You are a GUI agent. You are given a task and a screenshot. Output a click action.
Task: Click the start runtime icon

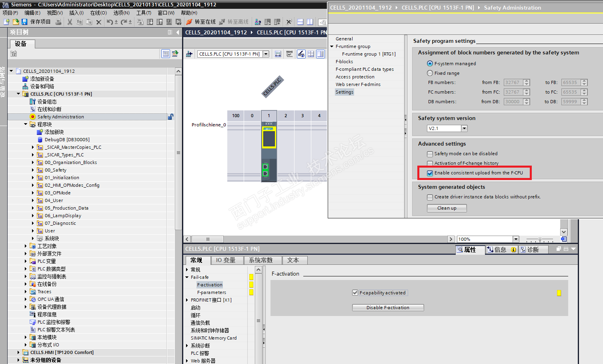point(178,22)
